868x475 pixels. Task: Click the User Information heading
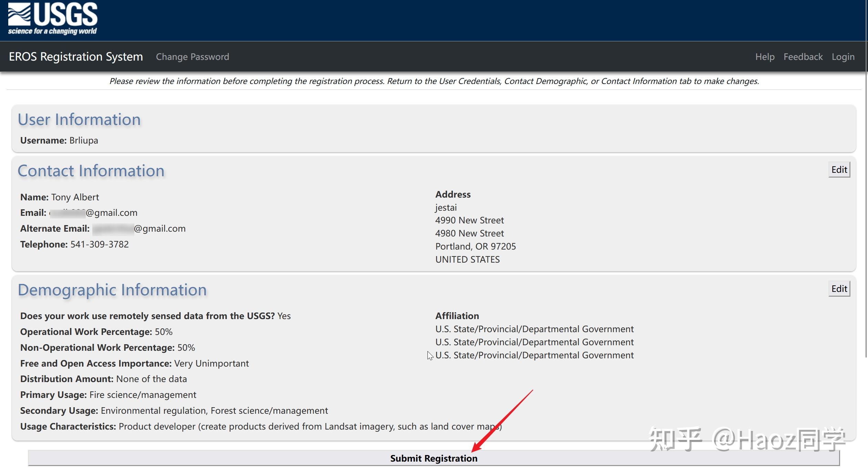tap(79, 120)
